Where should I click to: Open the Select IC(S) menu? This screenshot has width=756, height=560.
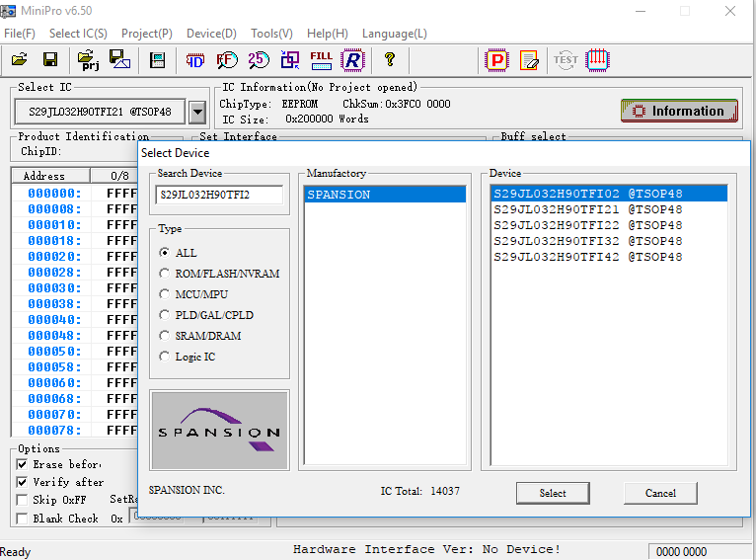pos(78,34)
